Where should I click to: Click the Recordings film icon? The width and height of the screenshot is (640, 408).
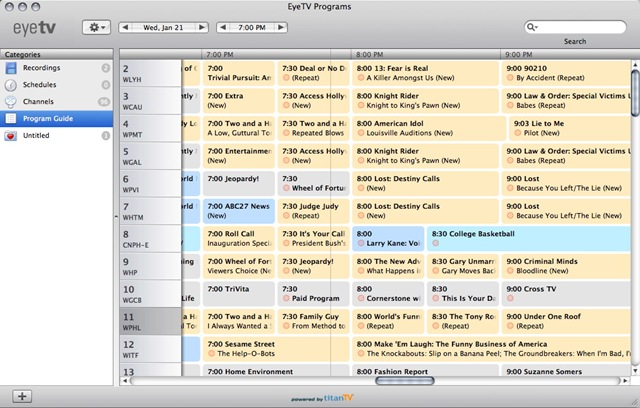click(11, 68)
